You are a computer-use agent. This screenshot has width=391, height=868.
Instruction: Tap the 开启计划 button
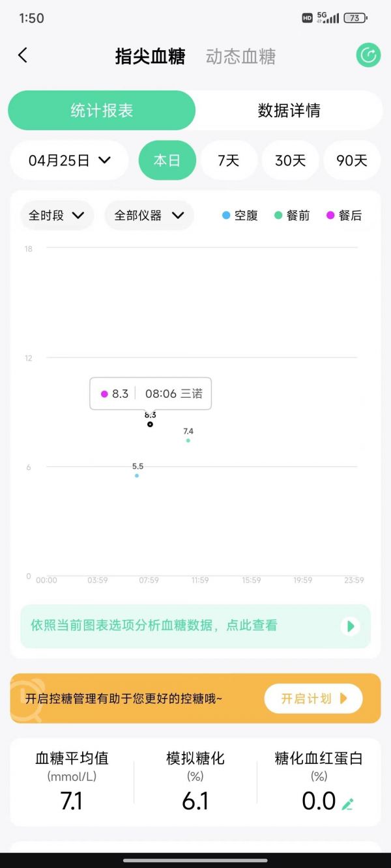[x=313, y=699]
